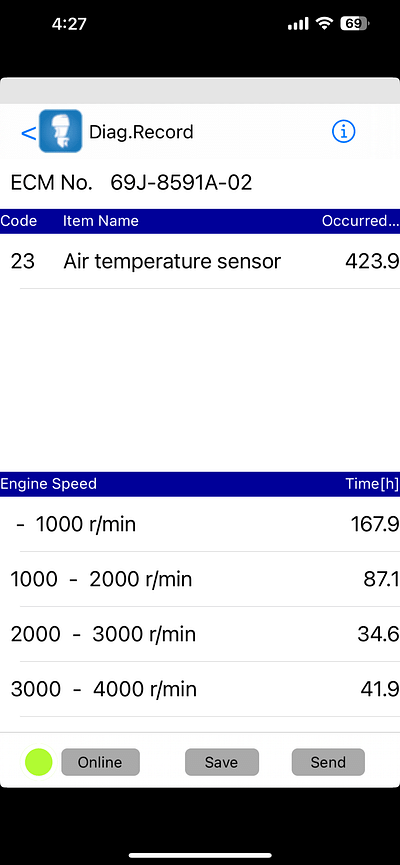Tap the Wi-Fi status icon
Image resolution: width=400 pixels, height=865 pixels.
tap(324, 23)
